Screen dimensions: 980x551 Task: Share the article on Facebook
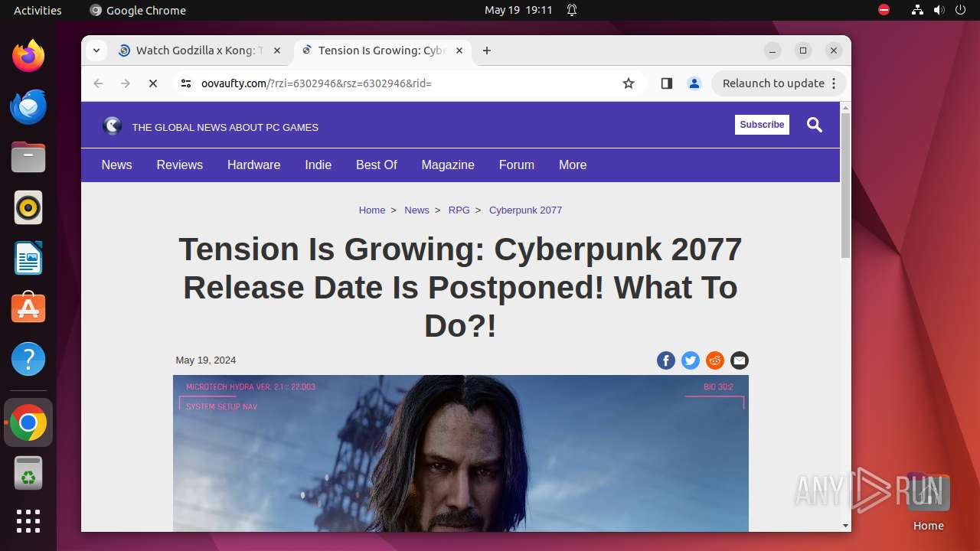point(666,360)
